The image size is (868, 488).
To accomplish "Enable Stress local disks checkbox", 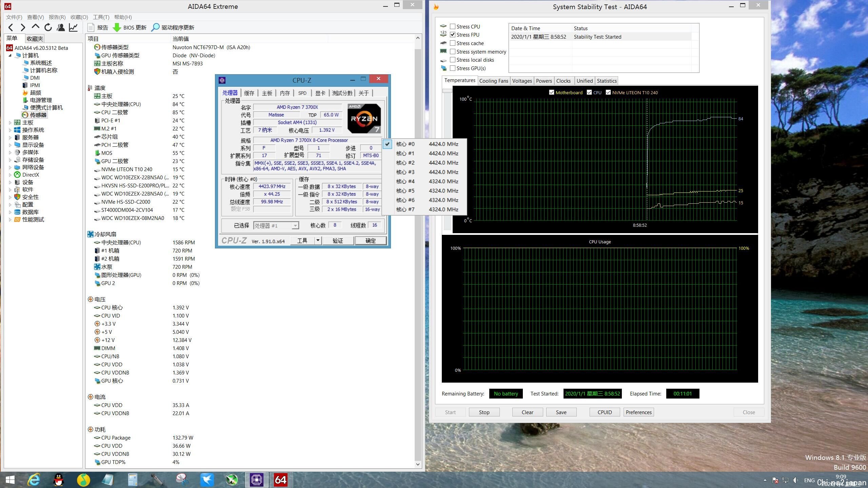I will (x=453, y=60).
